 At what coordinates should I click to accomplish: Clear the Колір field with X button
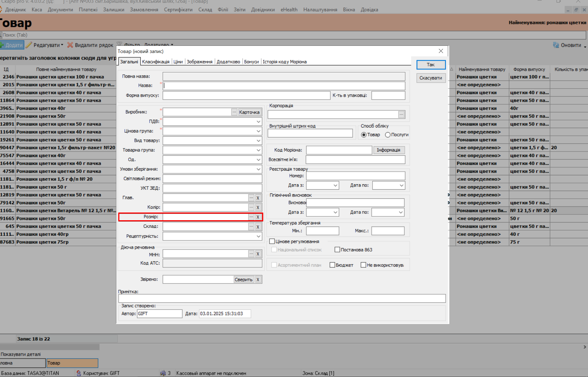(258, 207)
